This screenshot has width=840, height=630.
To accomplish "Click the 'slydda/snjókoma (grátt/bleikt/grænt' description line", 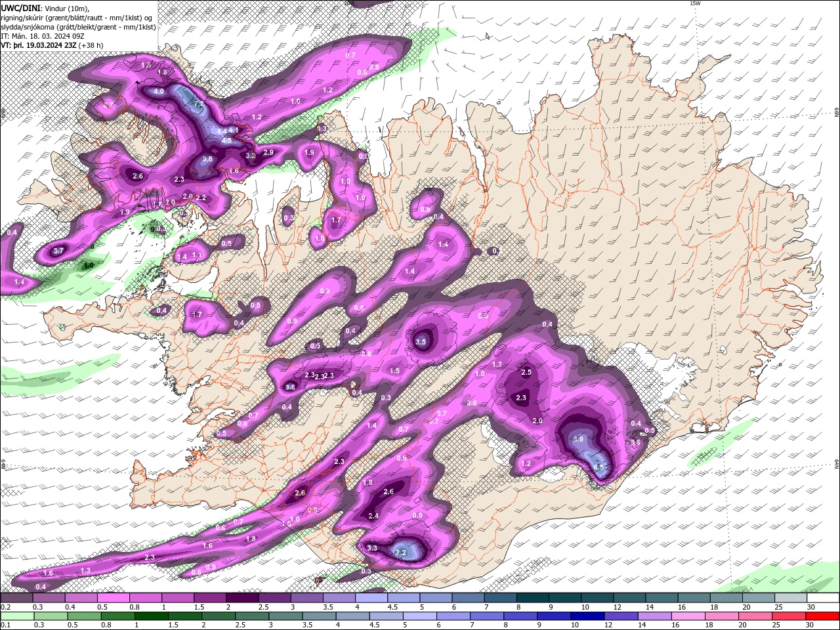I will click(78, 26).
